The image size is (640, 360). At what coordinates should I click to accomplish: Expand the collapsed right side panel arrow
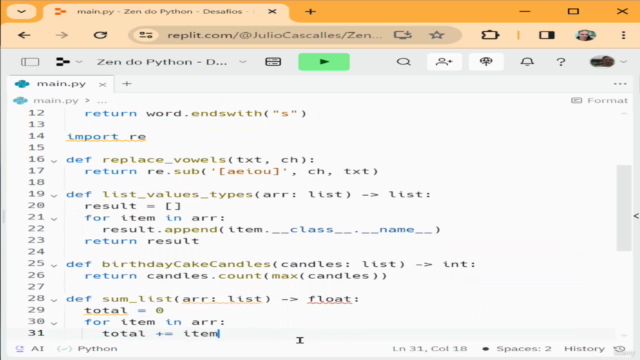636,216
